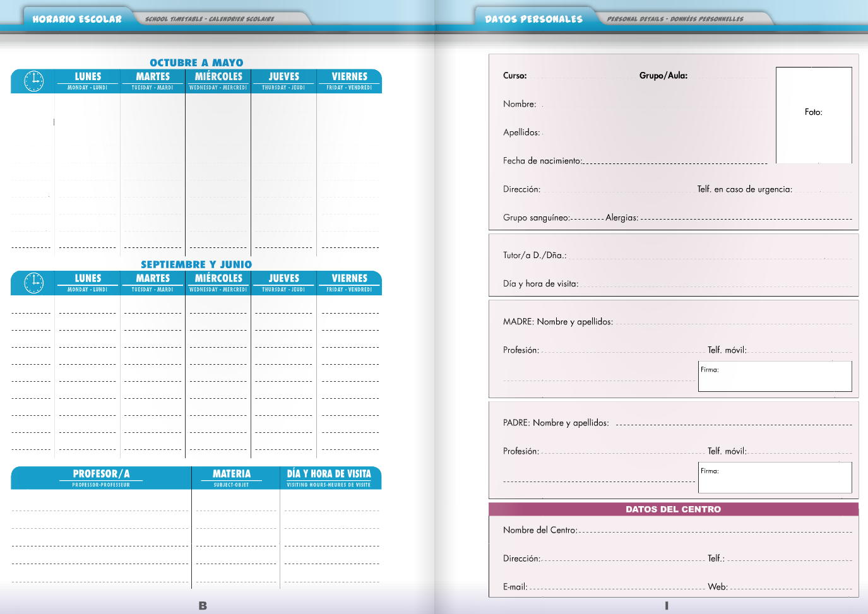Click the Profesor/a column header
The width and height of the screenshot is (868, 614).
coord(101,478)
